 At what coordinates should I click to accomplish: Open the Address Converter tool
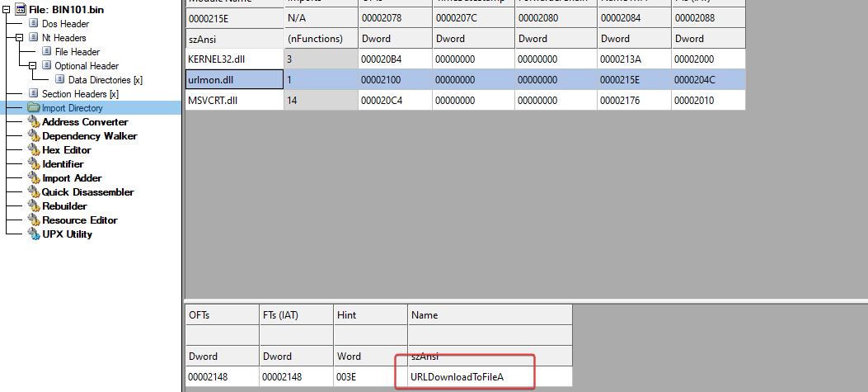tap(85, 122)
